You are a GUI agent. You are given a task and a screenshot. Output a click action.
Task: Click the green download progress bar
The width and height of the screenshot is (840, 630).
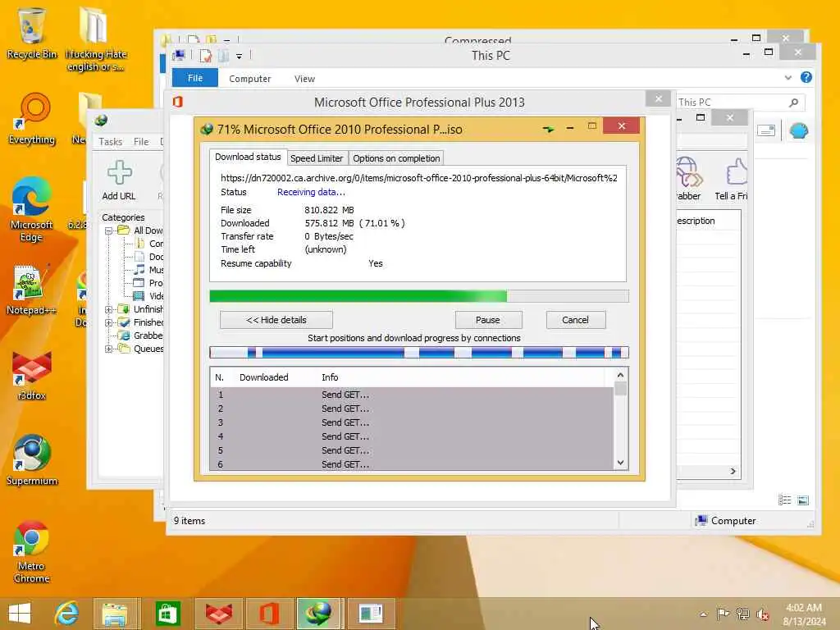click(x=419, y=296)
